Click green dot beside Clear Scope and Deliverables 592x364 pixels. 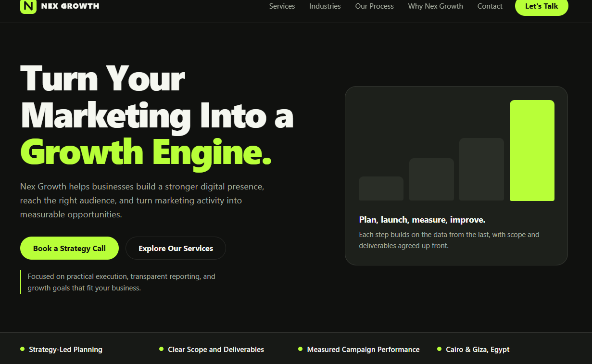pyautogui.click(x=161, y=349)
